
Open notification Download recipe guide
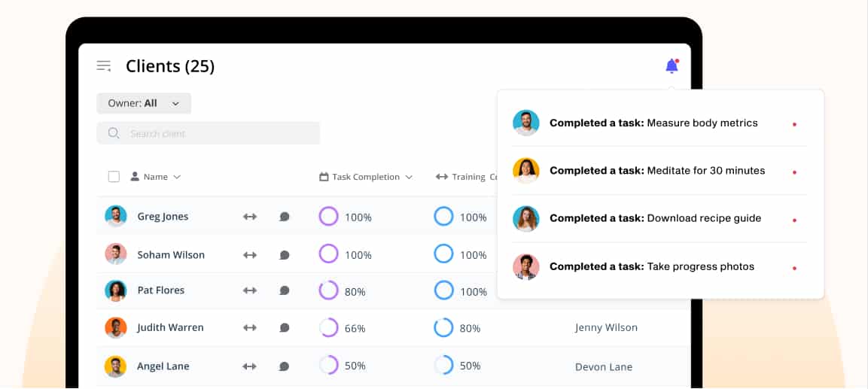tap(659, 218)
